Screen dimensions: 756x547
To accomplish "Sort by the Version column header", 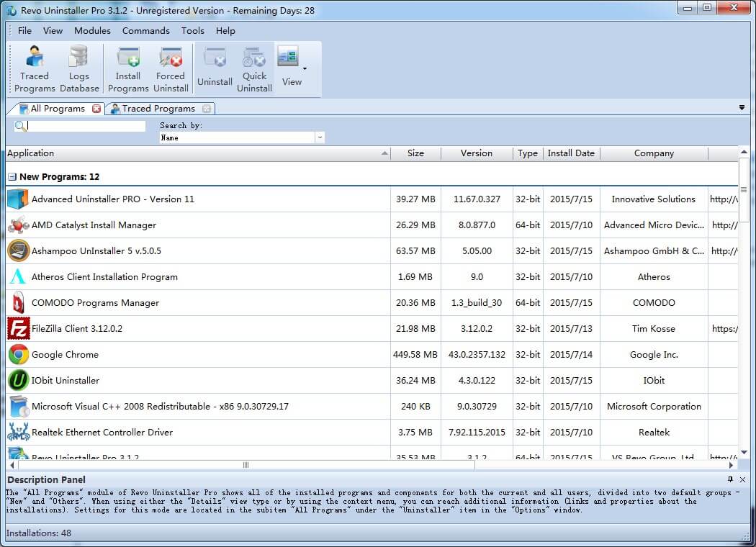I will click(477, 153).
